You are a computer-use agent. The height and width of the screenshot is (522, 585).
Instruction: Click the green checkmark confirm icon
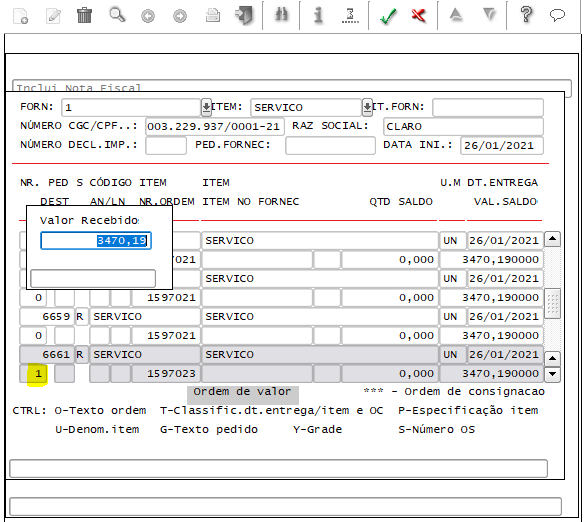388,16
